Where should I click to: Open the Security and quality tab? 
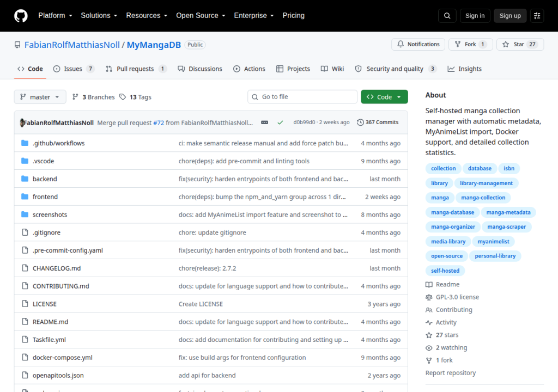tap(396, 69)
